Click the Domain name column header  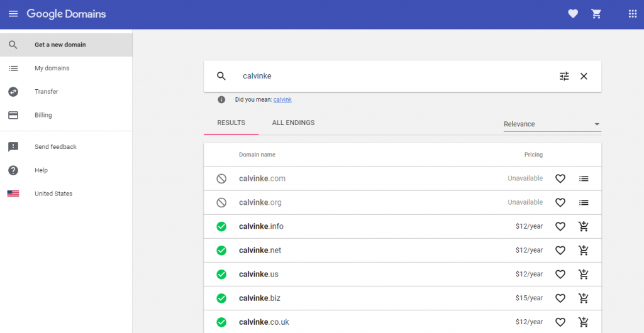click(257, 155)
